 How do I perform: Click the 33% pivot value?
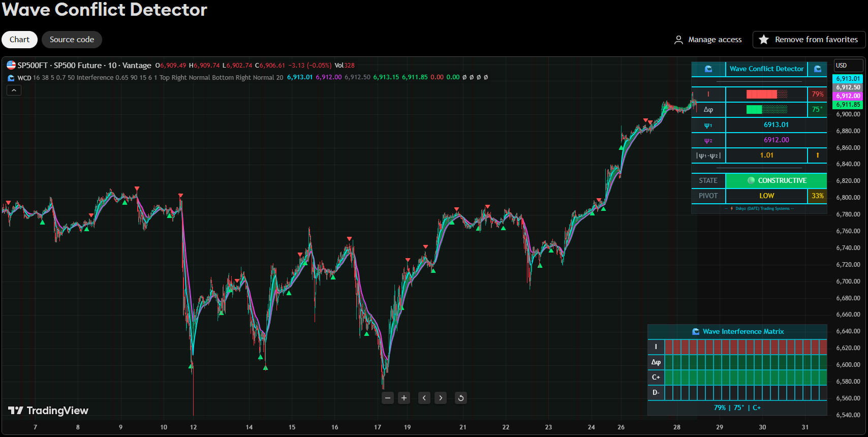click(817, 196)
